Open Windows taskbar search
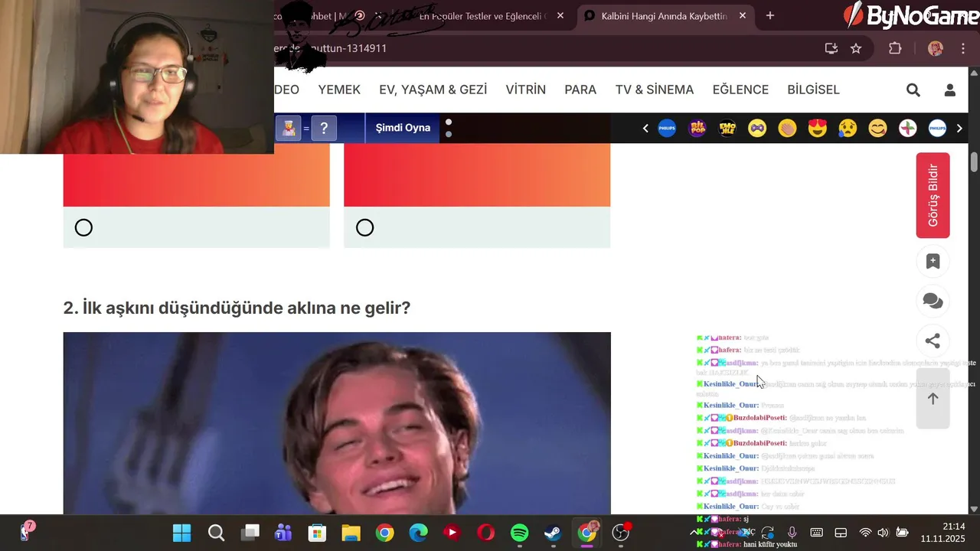Viewport: 980px width, 551px height. point(216,533)
